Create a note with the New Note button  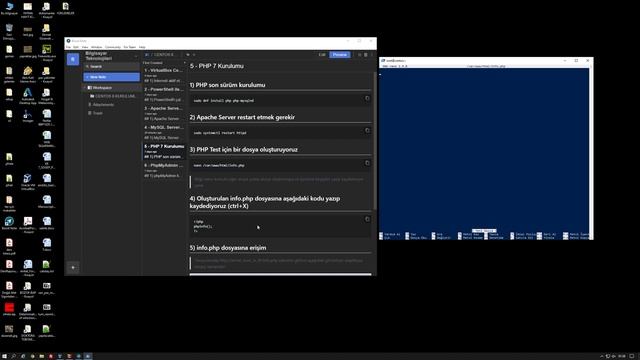click(111, 77)
